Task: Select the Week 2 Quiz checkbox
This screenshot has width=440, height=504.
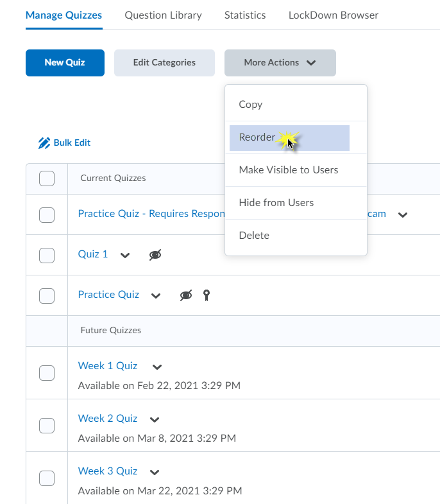Action: [47, 426]
